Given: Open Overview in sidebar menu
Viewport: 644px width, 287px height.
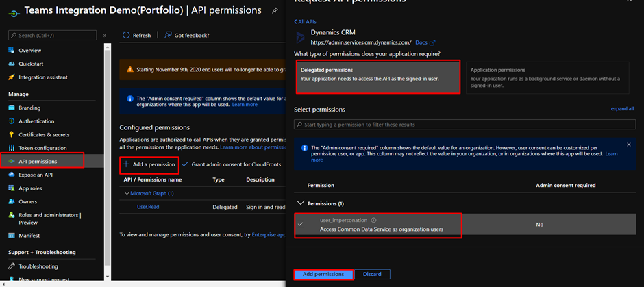Looking at the screenshot, I should point(29,51).
